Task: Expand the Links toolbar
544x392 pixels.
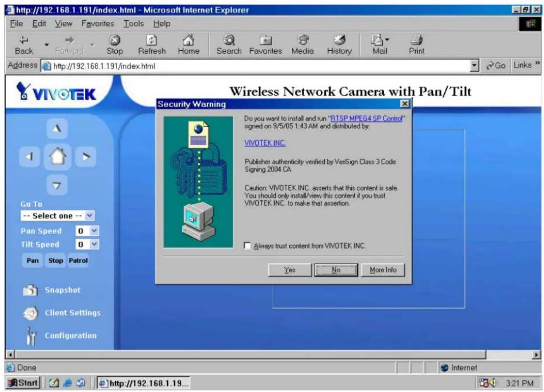Action: [x=526, y=66]
